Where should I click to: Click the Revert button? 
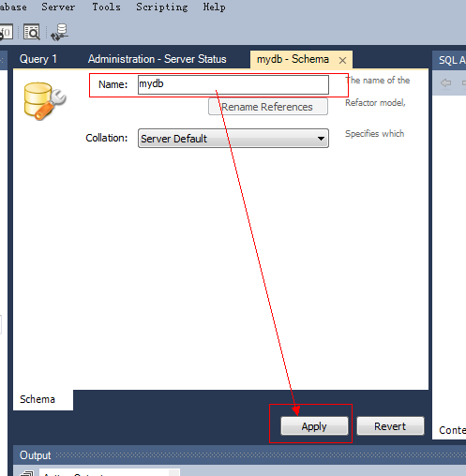390,426
